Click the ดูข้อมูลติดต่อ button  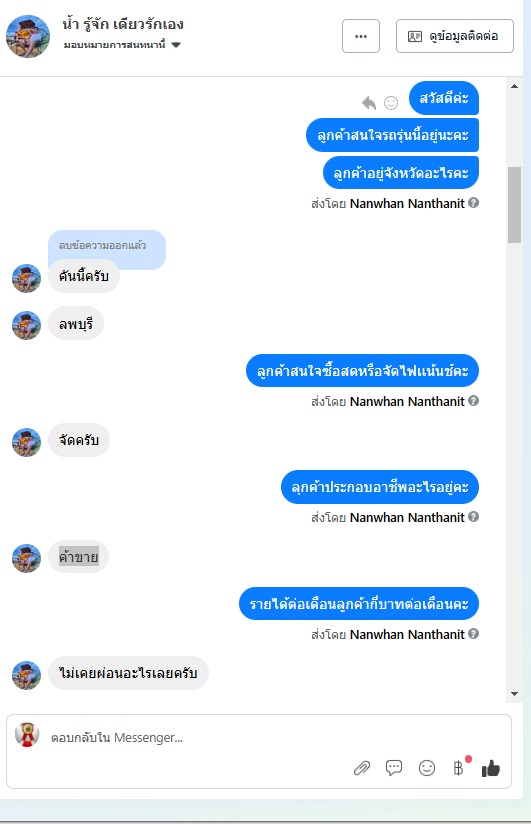(x=455, y=36)
